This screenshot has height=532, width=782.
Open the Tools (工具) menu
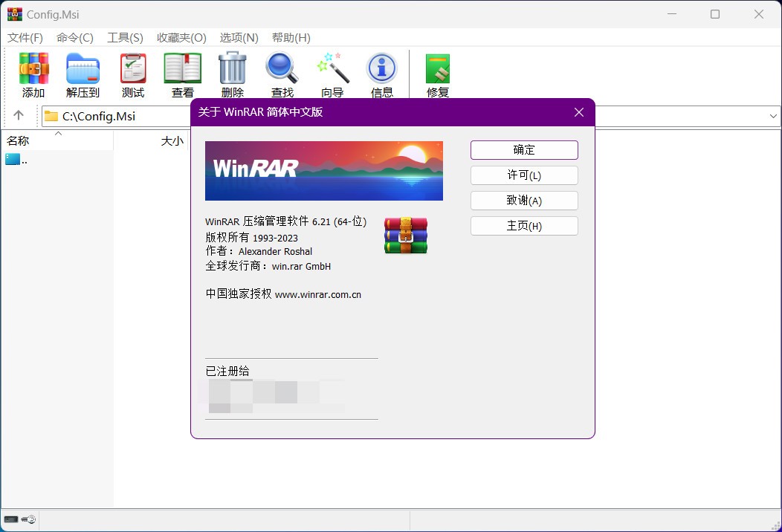[125, 37]
